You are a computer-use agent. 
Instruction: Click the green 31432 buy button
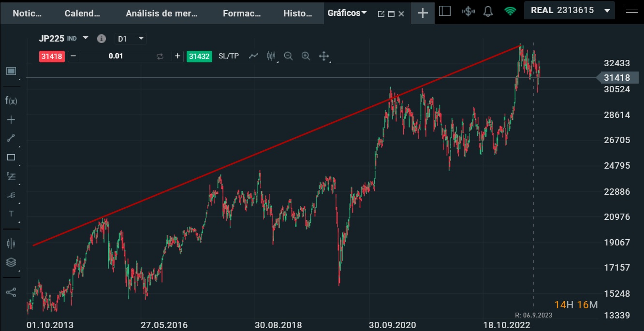(x=199, y=56)
